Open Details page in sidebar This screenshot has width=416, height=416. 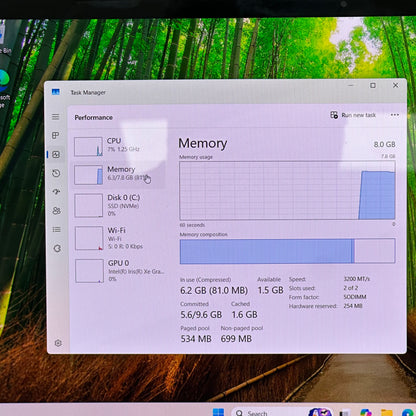click(x=57, y=229)
